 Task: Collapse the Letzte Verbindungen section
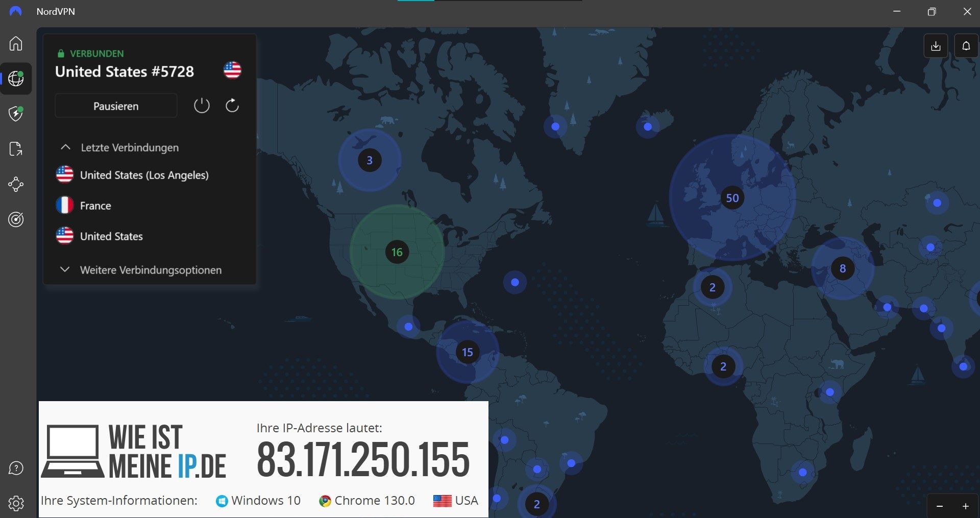(120, 147)
